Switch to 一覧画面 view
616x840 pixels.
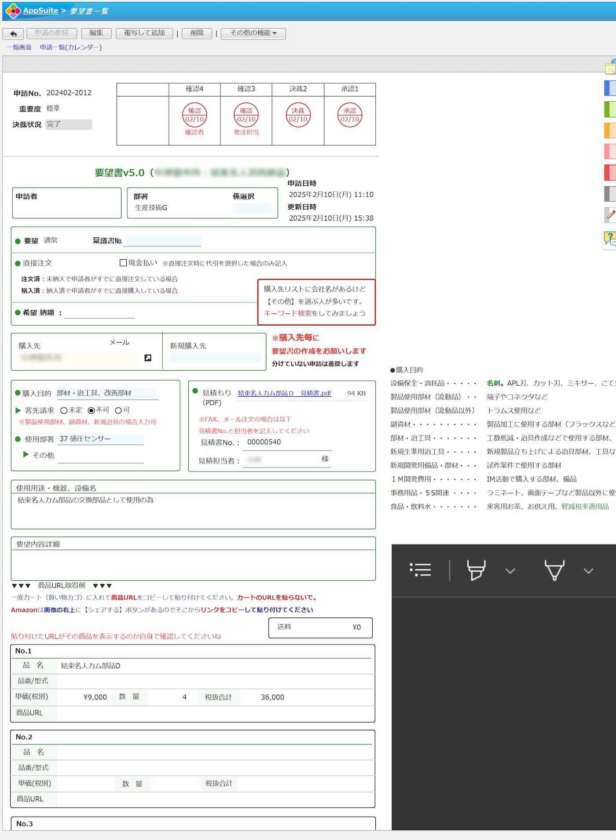(x=19, y=47)
